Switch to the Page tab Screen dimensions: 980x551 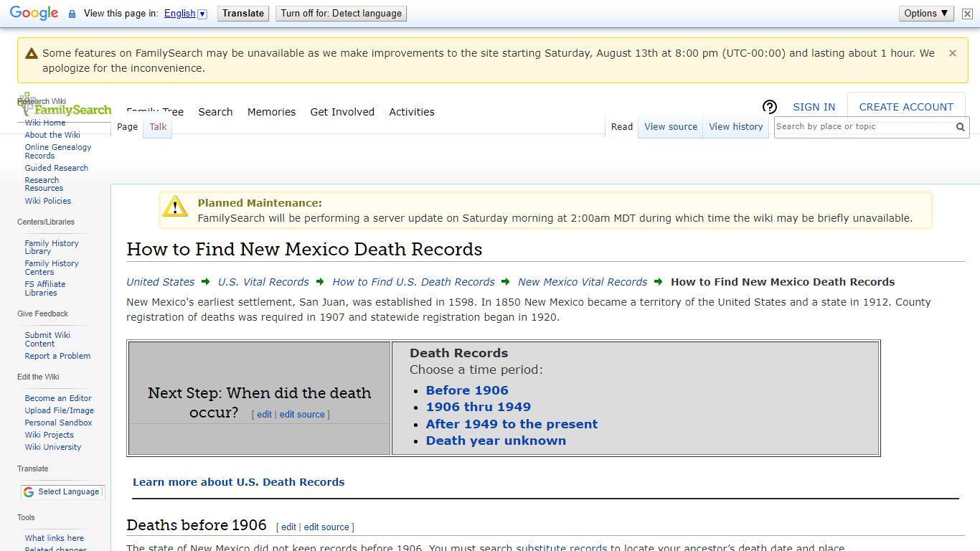127,127
